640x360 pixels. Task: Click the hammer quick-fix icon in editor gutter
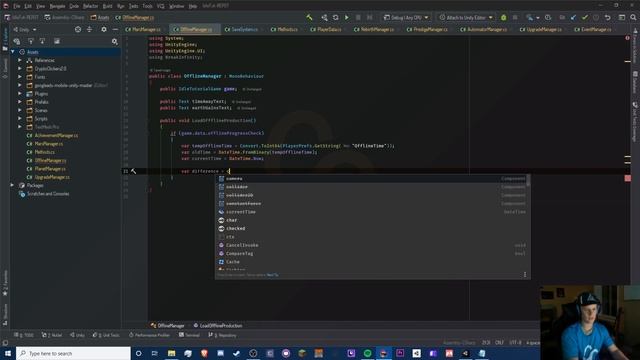point(133,171)
